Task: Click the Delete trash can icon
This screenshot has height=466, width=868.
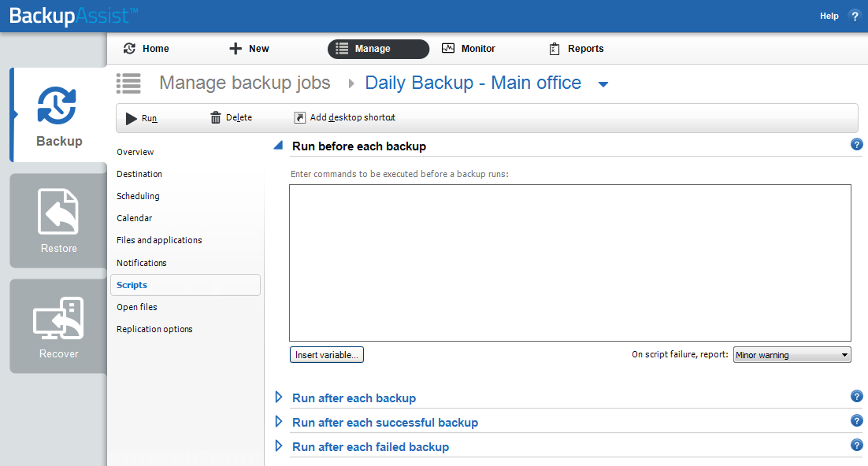Action: (x=216, y=118)
